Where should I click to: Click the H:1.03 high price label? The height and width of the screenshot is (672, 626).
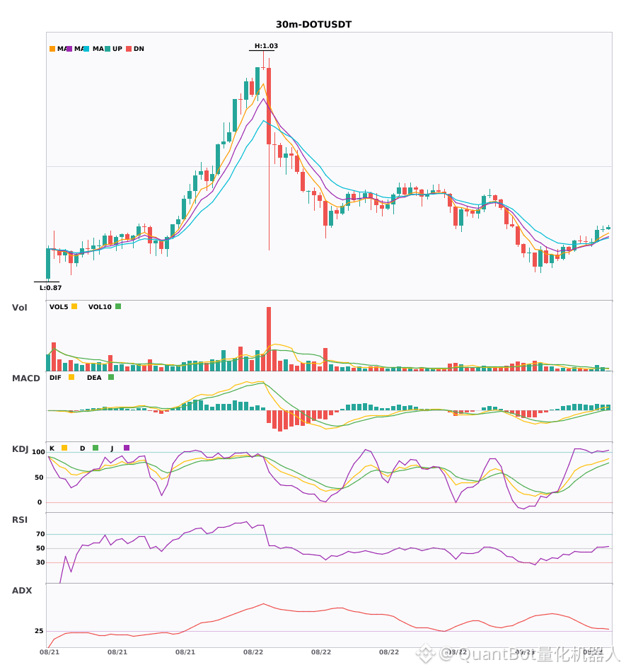266,46
